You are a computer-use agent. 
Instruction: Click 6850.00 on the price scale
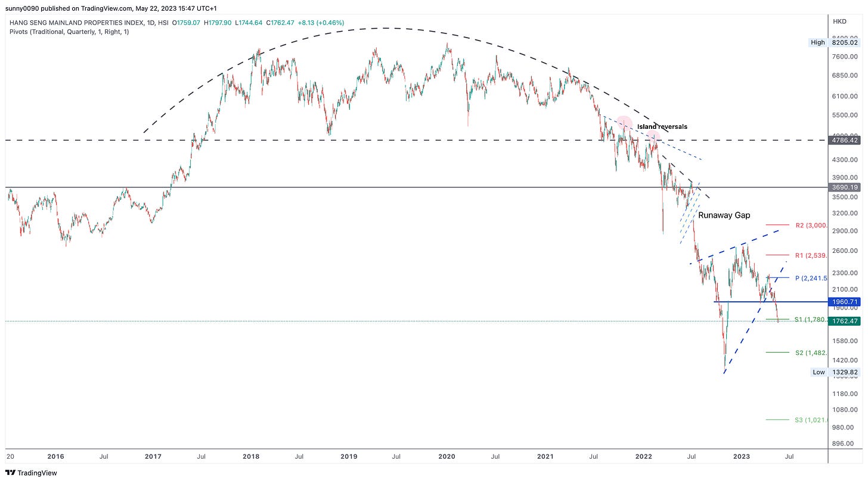(845, 76)
